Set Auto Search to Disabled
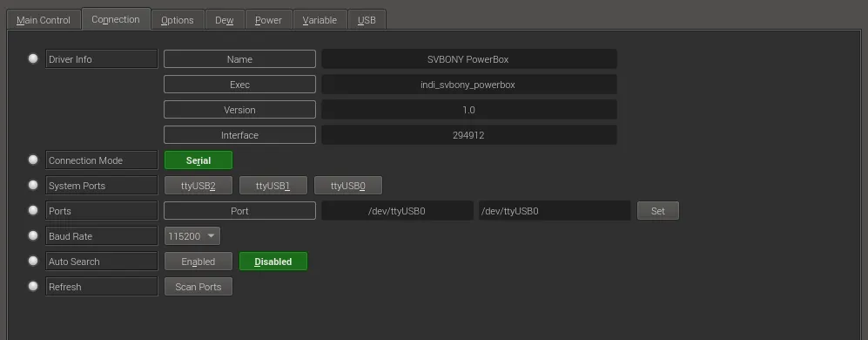This screenshot has height=340, width=868. [273, 262]
